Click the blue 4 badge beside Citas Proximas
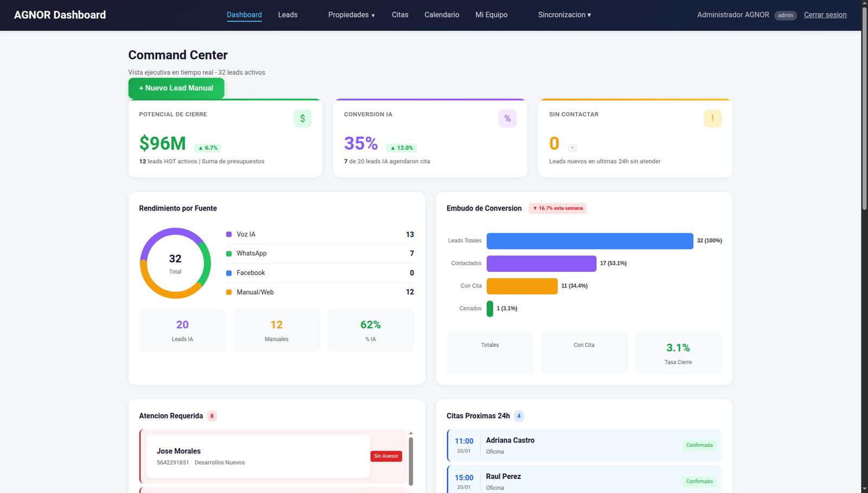The height and width of the screenshot is (493, 868). point(519,416)
